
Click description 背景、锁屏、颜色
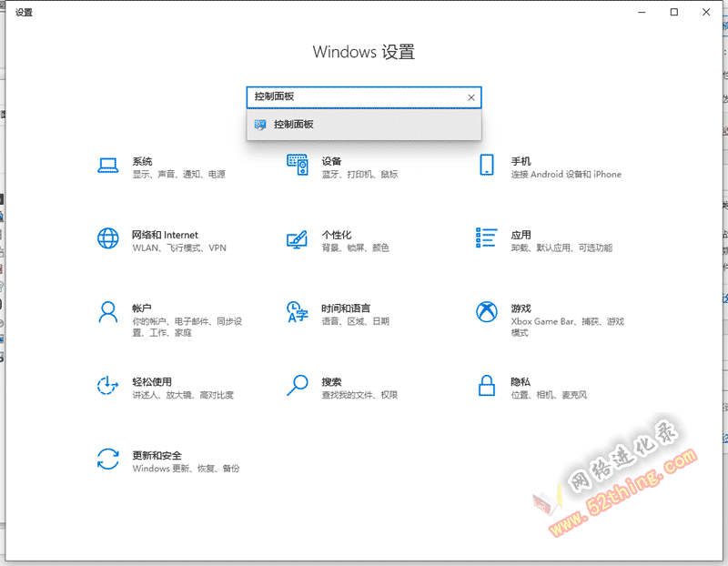[355, 248]
